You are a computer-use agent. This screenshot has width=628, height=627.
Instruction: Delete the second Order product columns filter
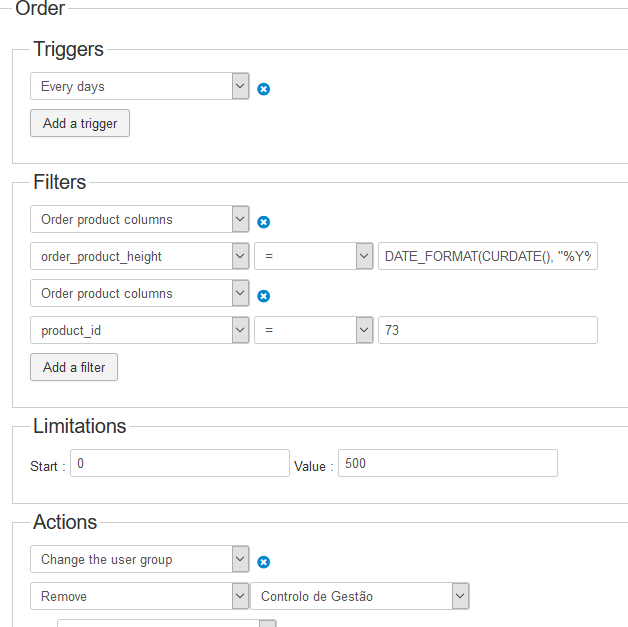264,296
